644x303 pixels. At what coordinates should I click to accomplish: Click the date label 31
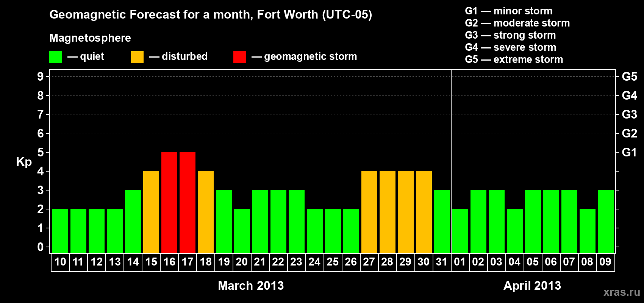pos(442,262)
